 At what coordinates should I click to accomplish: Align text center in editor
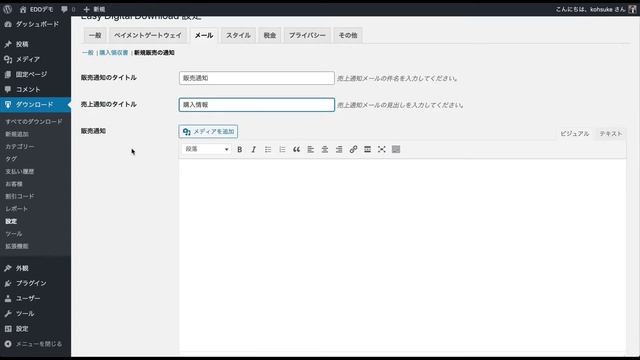click(x=325, y=149)
